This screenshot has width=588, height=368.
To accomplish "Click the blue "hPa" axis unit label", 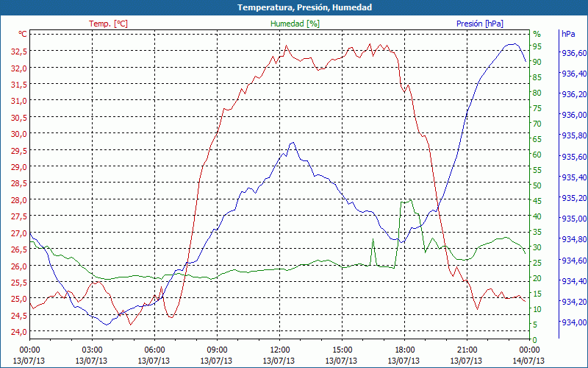I will coord(568,34).
